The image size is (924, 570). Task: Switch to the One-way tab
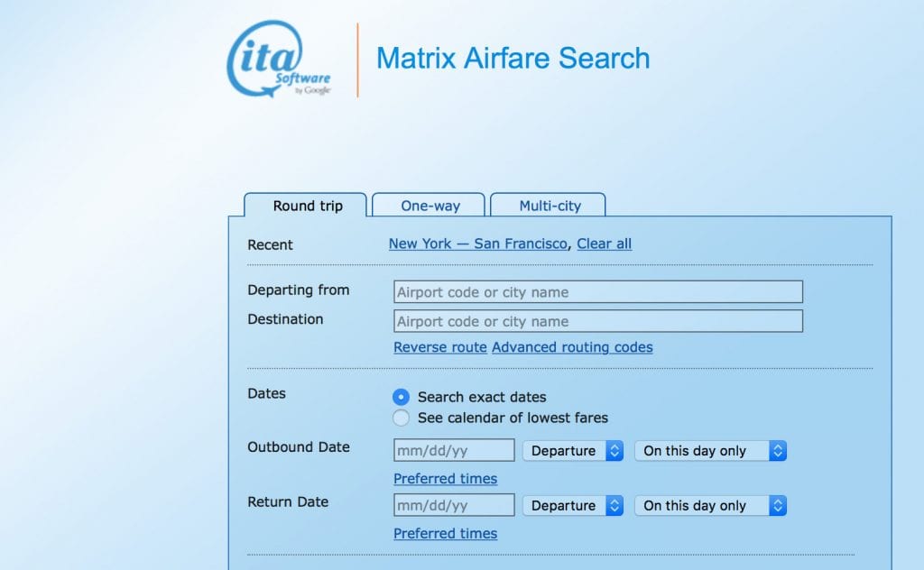click(429, 206)
